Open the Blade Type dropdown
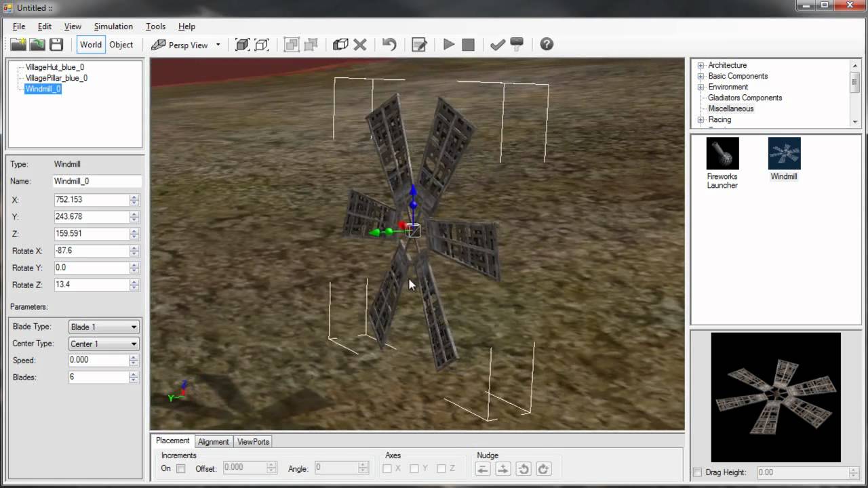This screenshot has width=868, height=488. click(104, 327)
